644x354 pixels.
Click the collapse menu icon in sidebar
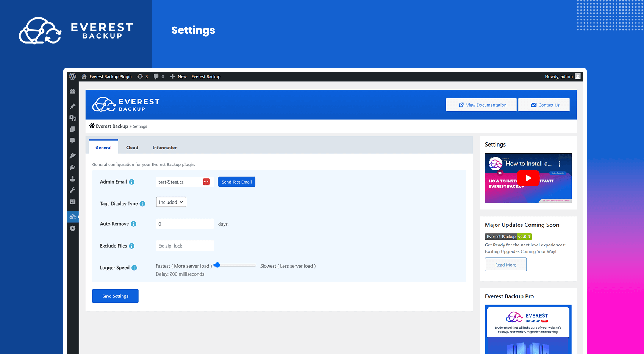coord(73,228)
